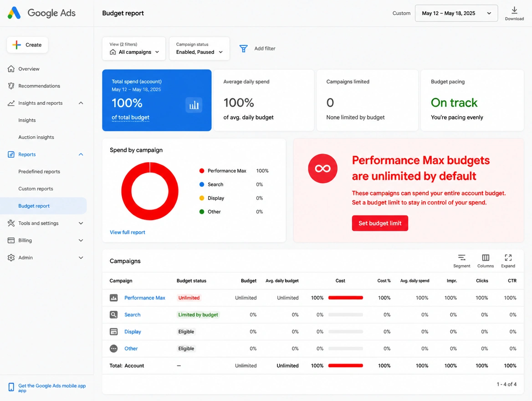Expand the Admin section chevron
532x401 pixels.
[81, 258]
